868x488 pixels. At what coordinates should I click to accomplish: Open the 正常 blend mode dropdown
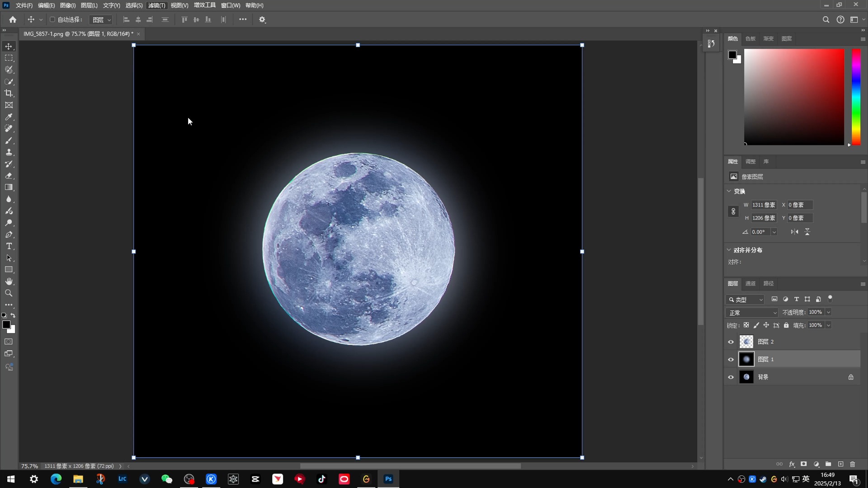tap(752, 313)
